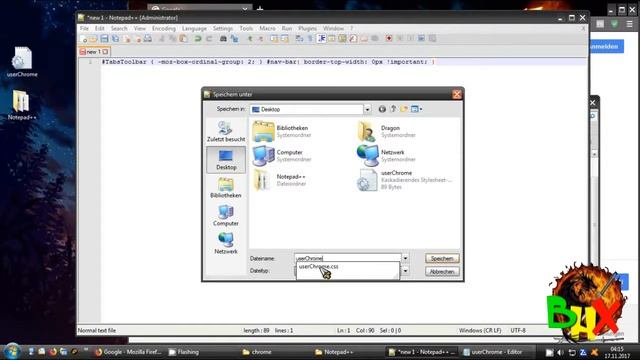The width and height of the screenshot is (640, 360).
Task: Toggle the Indent guide icon
Action: coord(321,39)
